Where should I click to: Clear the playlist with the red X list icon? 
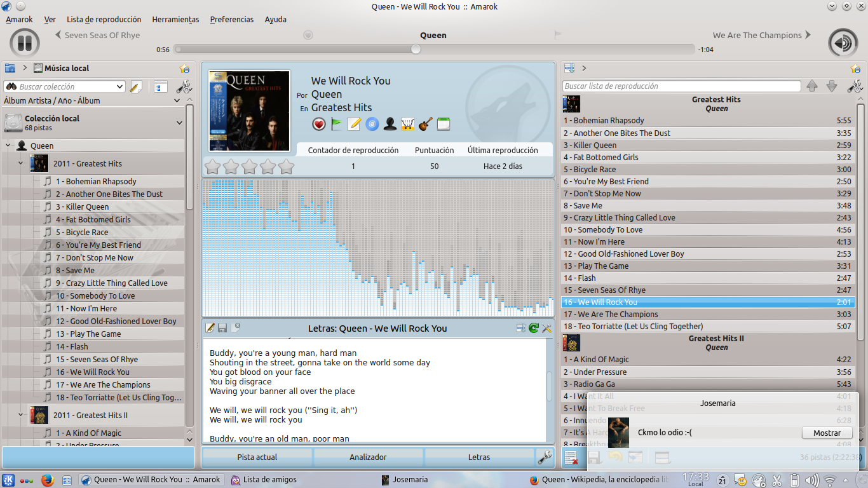click(571, 457)
